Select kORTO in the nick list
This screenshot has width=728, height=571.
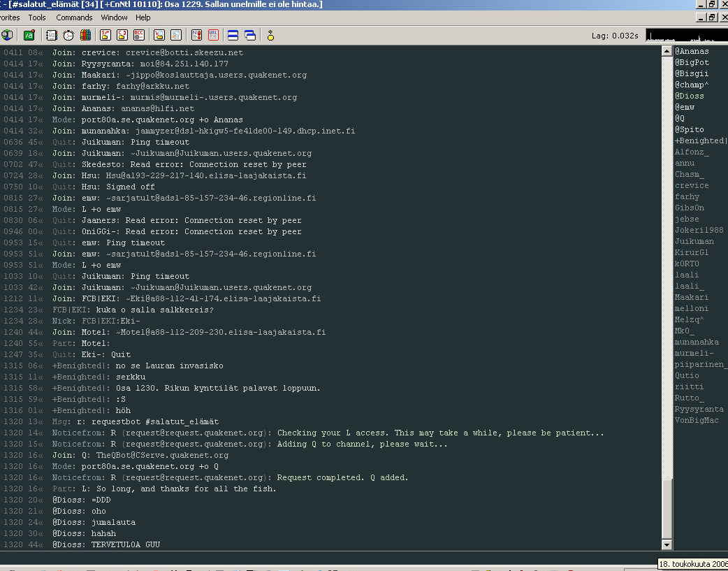point(687,263)
